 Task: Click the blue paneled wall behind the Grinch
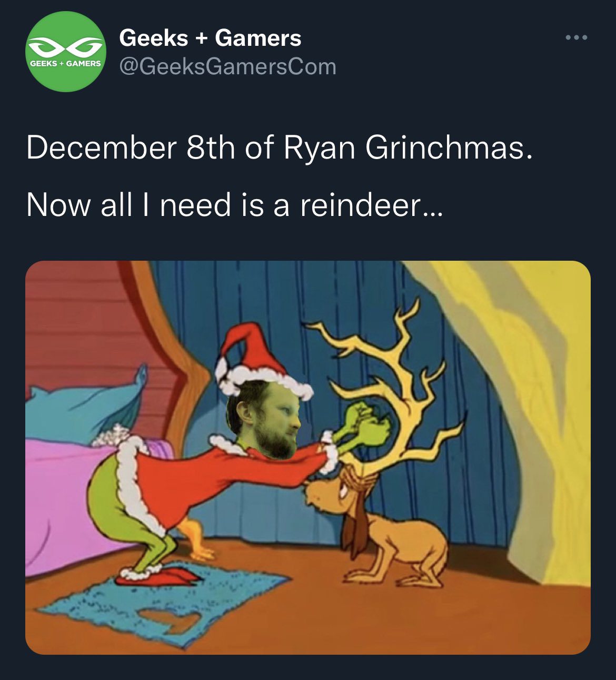(x=295, y=316)
